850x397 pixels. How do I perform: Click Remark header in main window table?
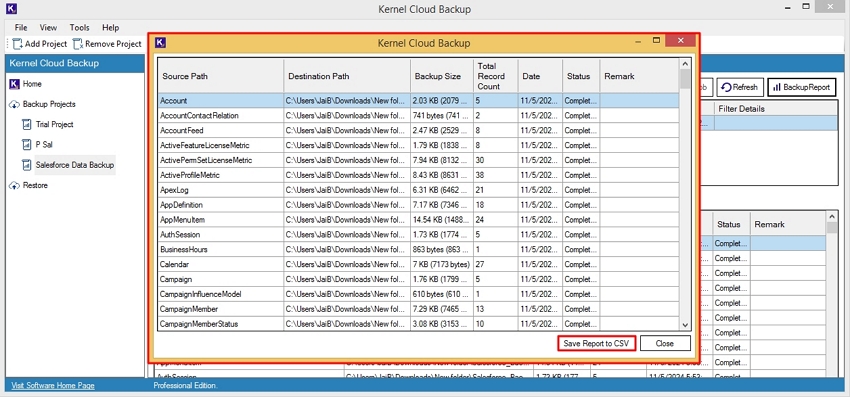(x=788, y=224)
